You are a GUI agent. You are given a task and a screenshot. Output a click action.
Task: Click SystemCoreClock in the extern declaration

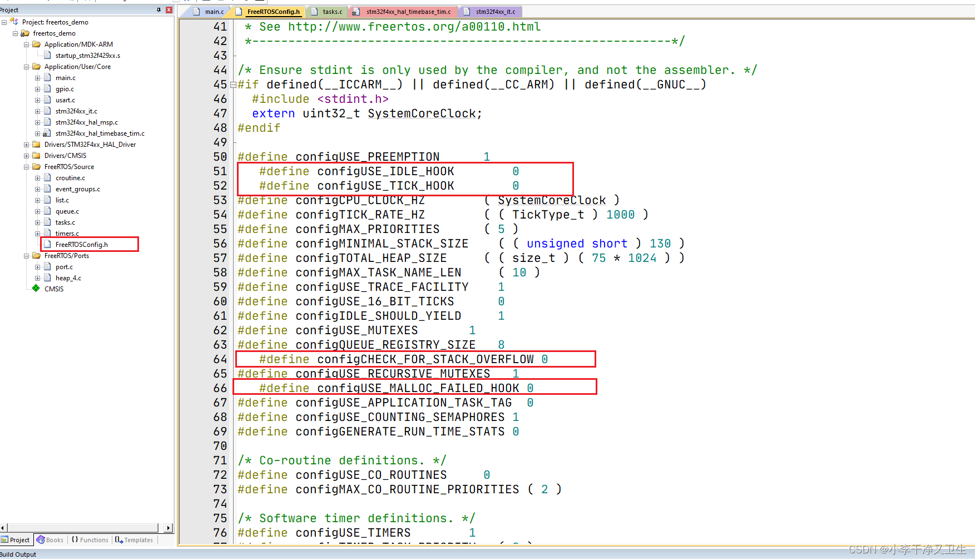tap(422, 113)
